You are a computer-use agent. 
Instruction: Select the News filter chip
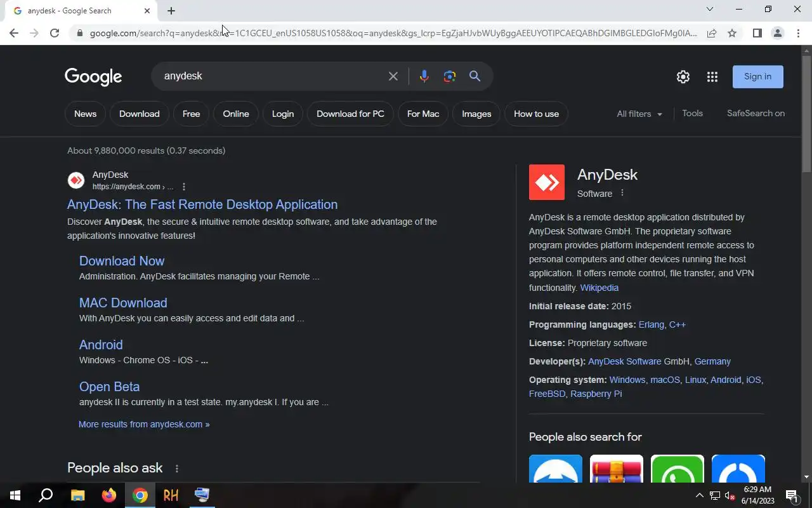(85, 114)
